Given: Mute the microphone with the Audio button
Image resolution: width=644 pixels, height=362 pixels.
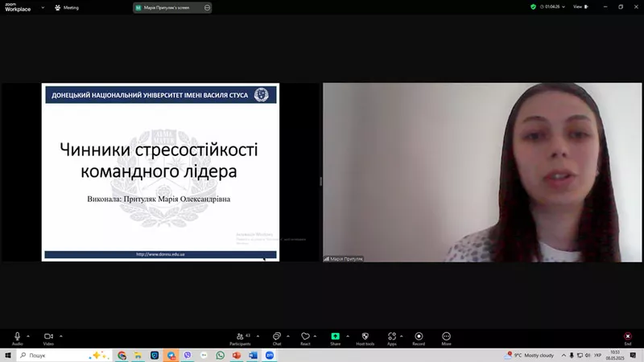Looking at the screenshot, I should click(17, 339).
